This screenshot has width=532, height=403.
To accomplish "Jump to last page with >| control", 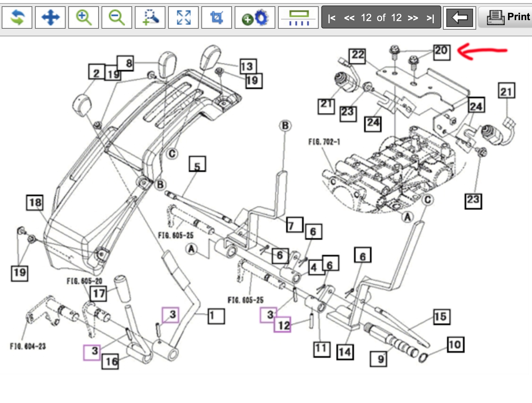I will tap(430, 18).
